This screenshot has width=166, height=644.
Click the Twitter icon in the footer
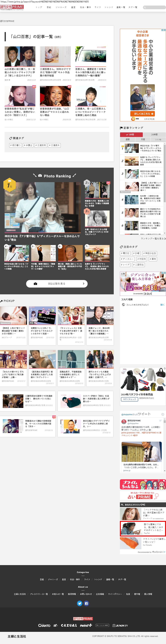tap(79, 603)
